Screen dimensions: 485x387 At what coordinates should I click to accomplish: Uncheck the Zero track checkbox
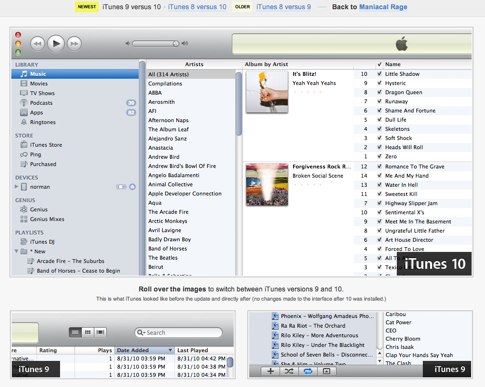(379, 156)
